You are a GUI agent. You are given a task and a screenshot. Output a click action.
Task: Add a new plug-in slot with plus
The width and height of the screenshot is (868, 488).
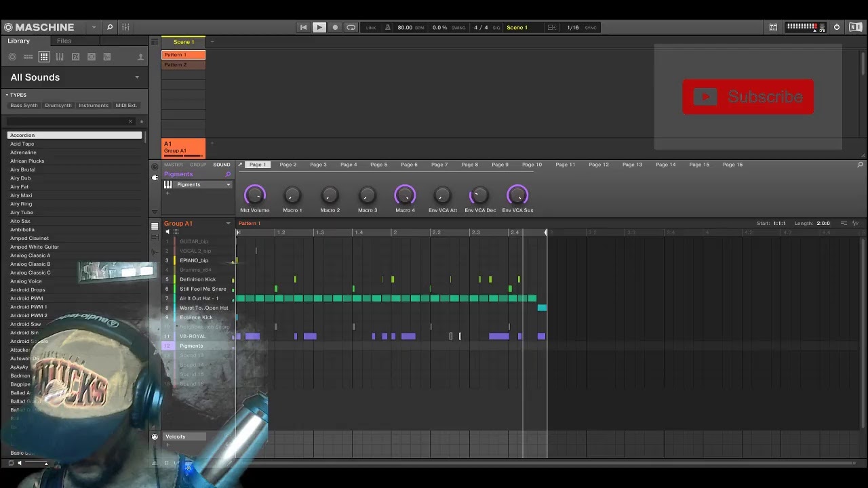click(x=167, y=193)
